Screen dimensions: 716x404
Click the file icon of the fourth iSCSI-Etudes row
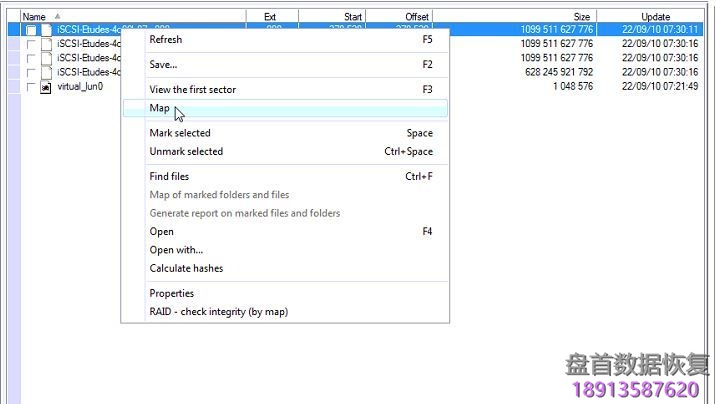click(46, 73)
